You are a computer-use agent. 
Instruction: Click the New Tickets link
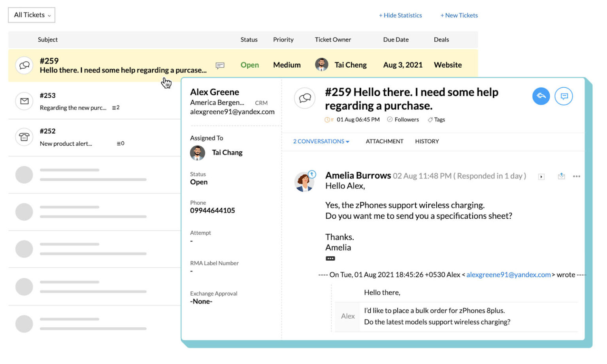[459, 15]
